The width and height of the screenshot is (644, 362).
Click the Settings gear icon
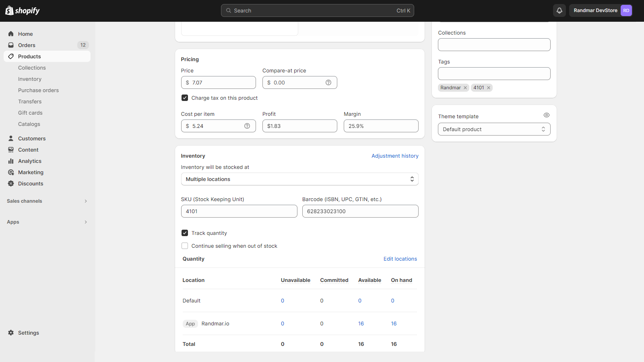point(11,333)
